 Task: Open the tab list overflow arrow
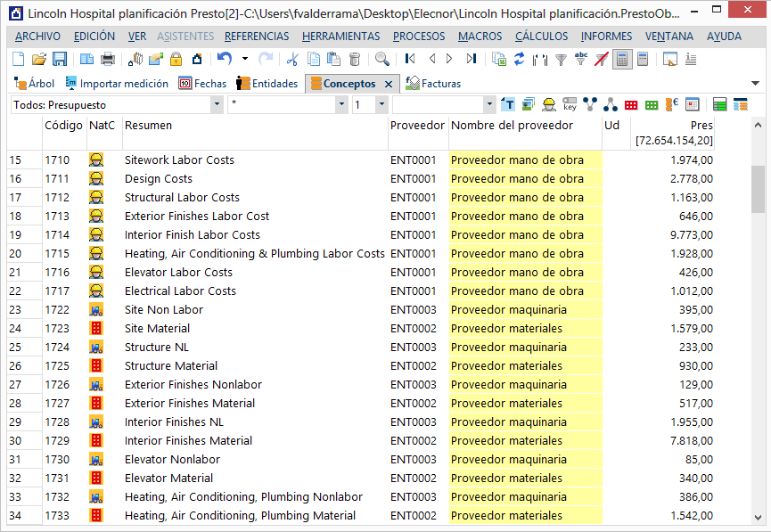tap(755, 83)
